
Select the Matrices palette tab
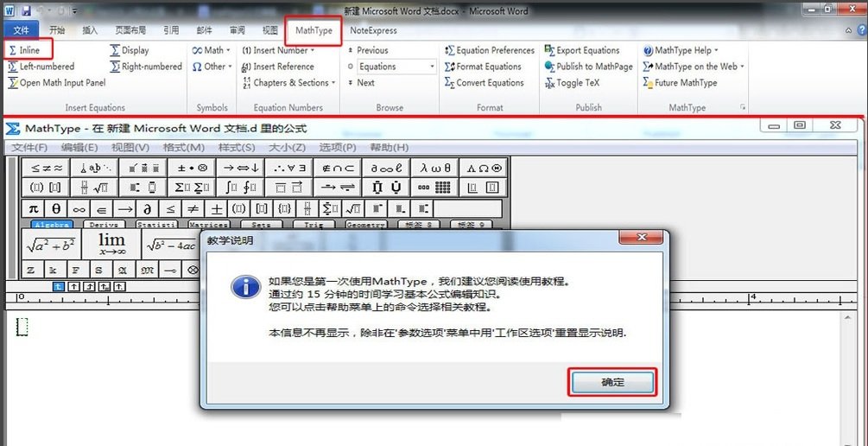tap(209, 225)
